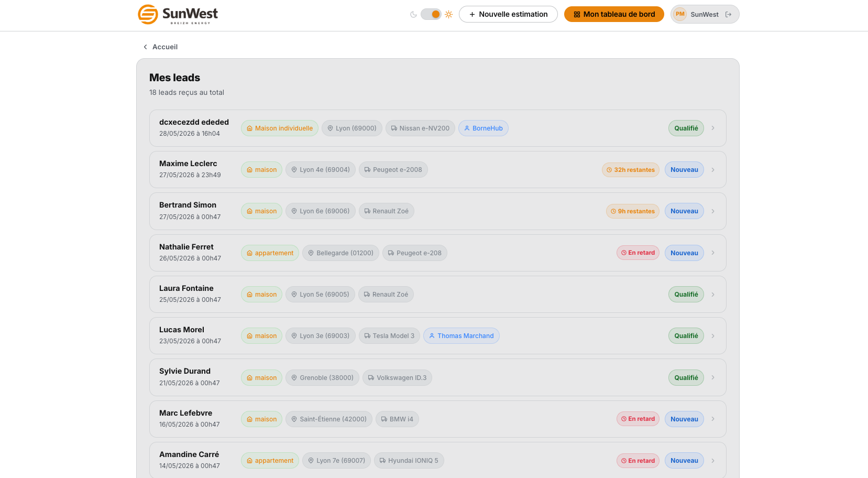
Task: Click the BorneHub installer tag
Action: click(484, 128)
